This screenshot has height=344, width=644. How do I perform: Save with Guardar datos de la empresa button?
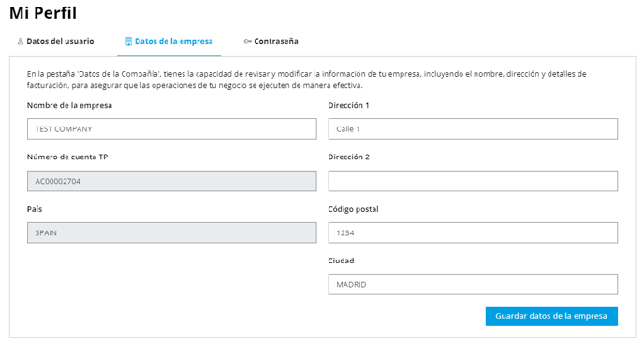(x=551, y=316)
